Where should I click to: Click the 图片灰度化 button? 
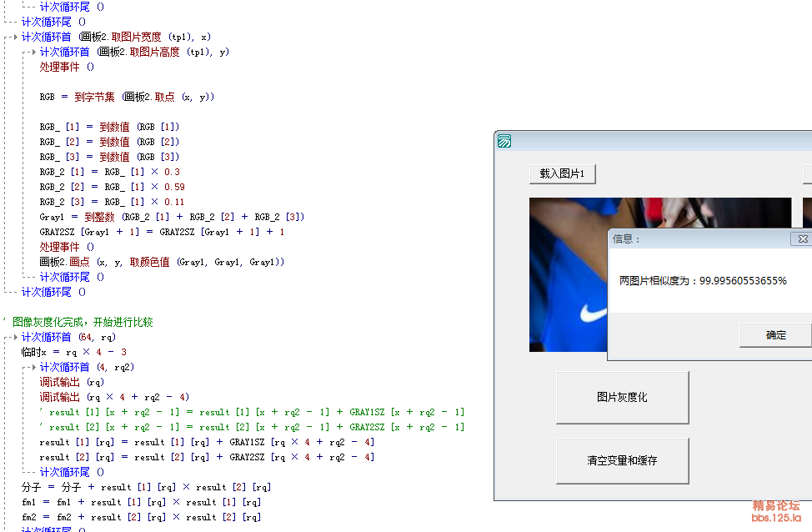click(x=622, y=398)
